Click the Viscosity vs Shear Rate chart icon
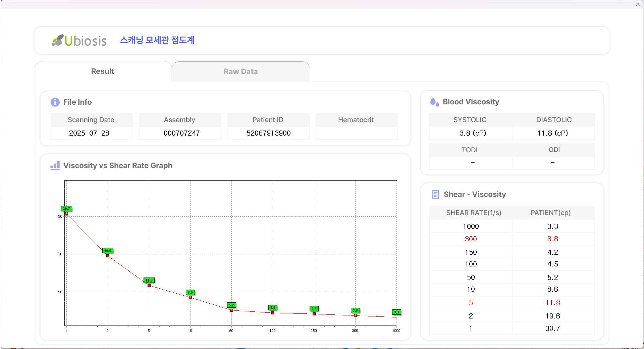Screen dimensions: 644x349 point(55,166)
